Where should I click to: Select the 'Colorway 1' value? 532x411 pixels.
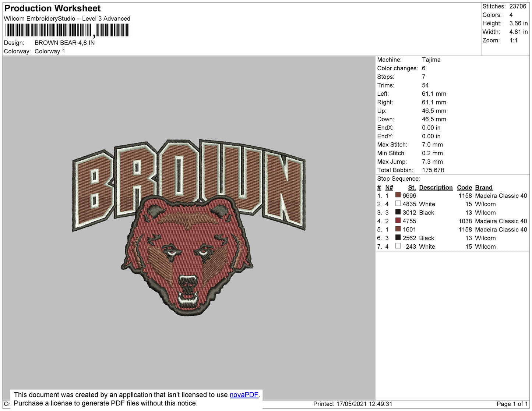50,51
